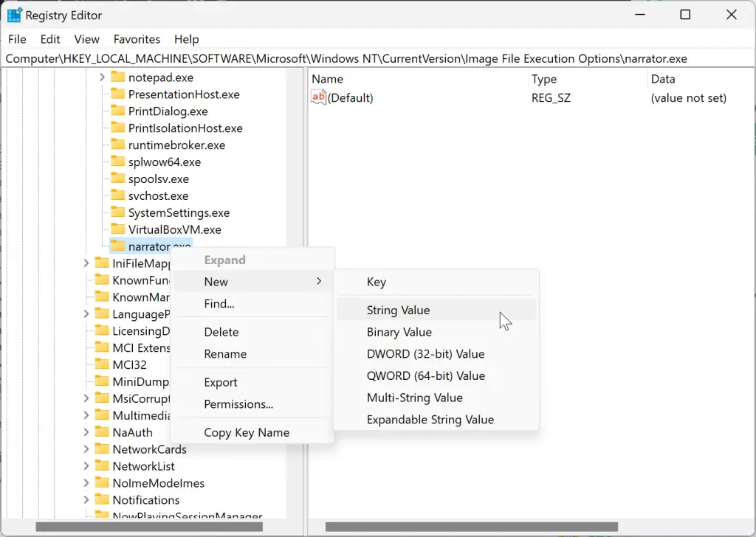The width and height of the screenshot is (756, 537).
Task: Open the New submenu in context menu
Action: [216, 281]
